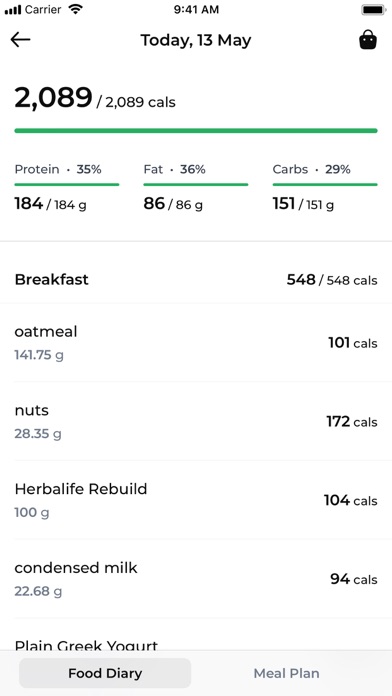Tap the battery indicator icon
This screenshot has height=696, width=392.
click(x=374, y=10)
